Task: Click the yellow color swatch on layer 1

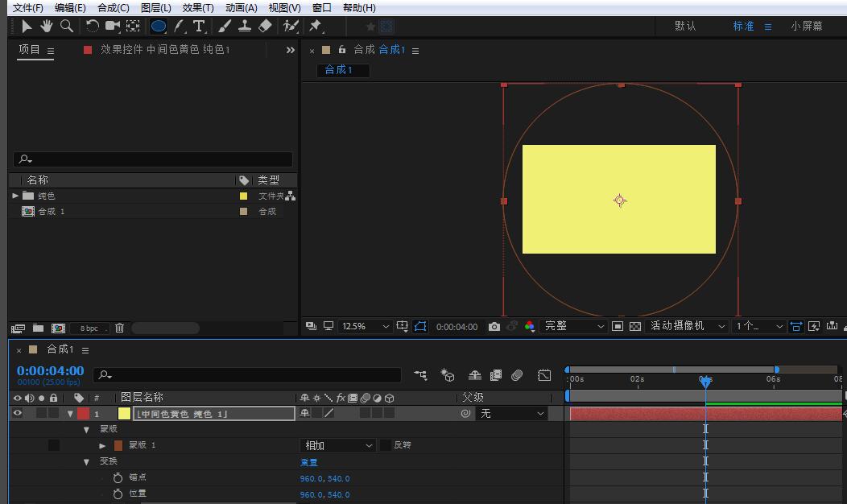Action: pos(124,414)
